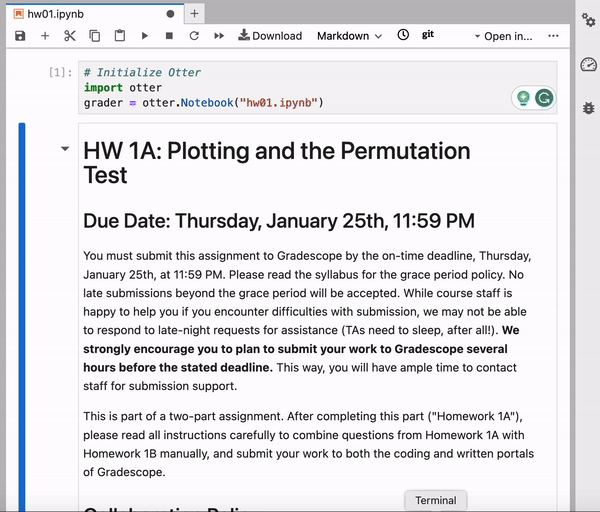Click the git toolbar button
Screen dimensions: 600x512
(x=428, y=34)
